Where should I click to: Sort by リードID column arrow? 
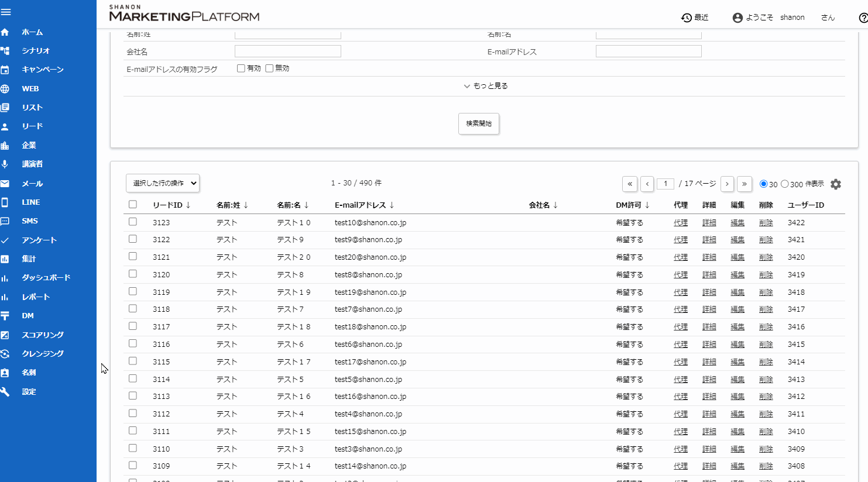(x=188, y=205)
